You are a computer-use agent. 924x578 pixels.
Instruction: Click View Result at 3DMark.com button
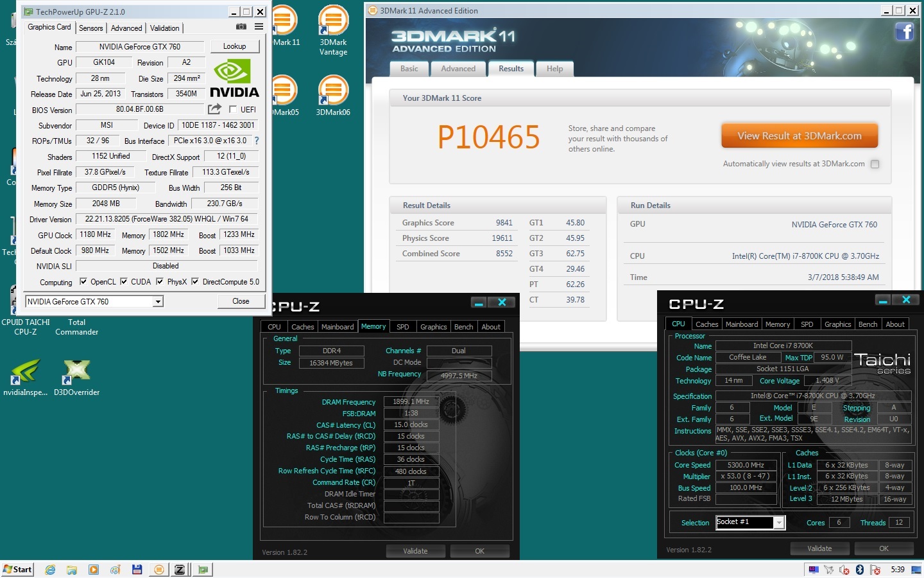[800, 136]
